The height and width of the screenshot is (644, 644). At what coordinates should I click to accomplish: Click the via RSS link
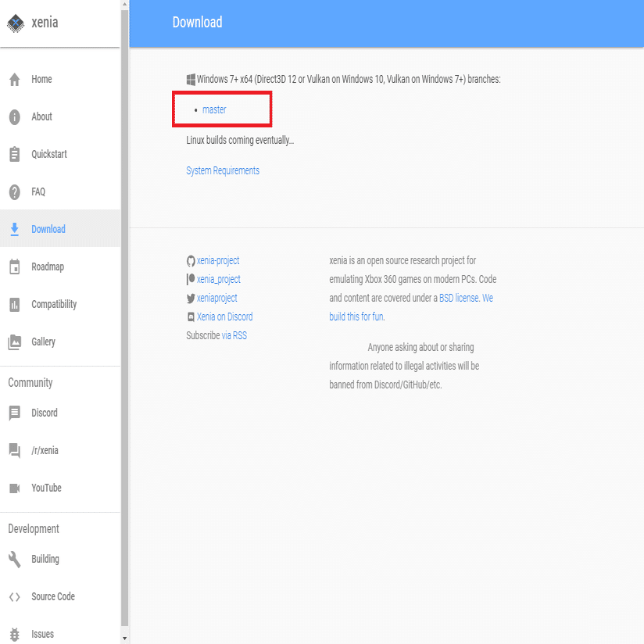pyautogui.click(x=234, y=335)
